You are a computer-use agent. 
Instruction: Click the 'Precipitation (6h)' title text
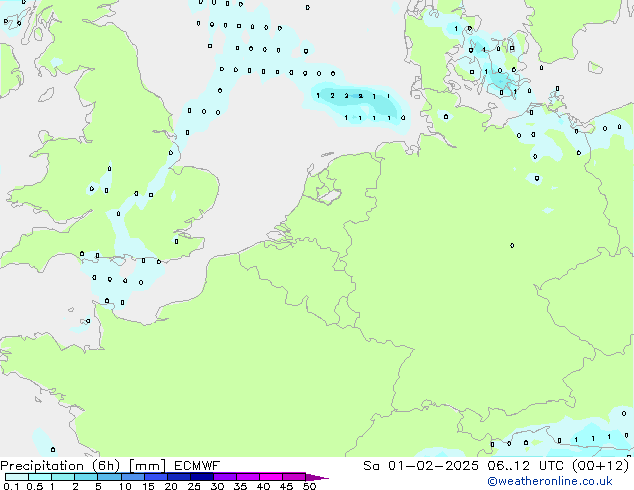(60, 466)
